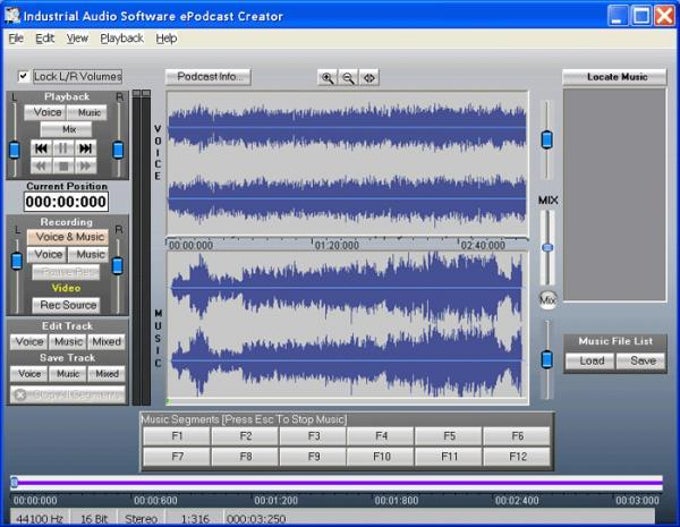
Task: Trigger music segment F6
Action: click(517, 436)
